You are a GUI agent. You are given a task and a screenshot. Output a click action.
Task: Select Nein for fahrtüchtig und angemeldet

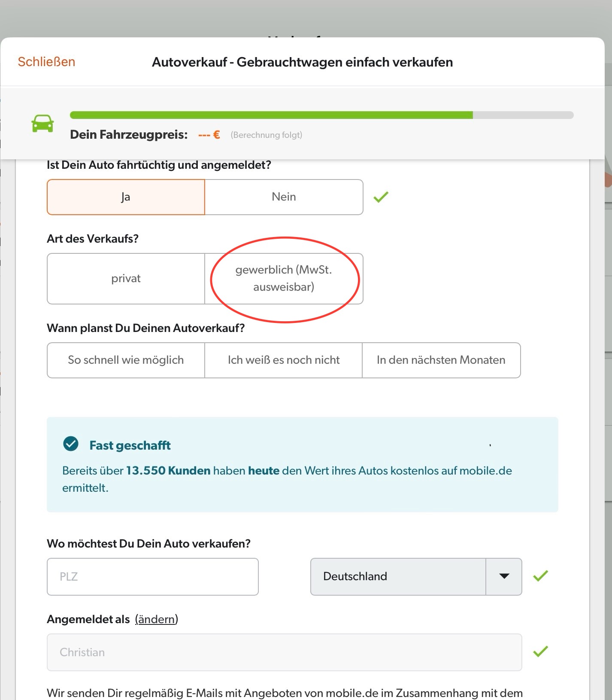tap(284, 197)
